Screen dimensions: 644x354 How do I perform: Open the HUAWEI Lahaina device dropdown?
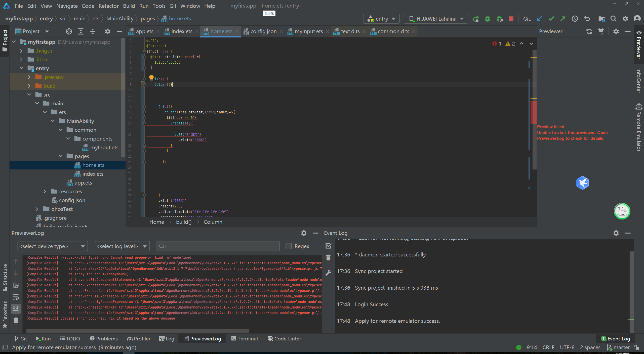tap(436, 19)
